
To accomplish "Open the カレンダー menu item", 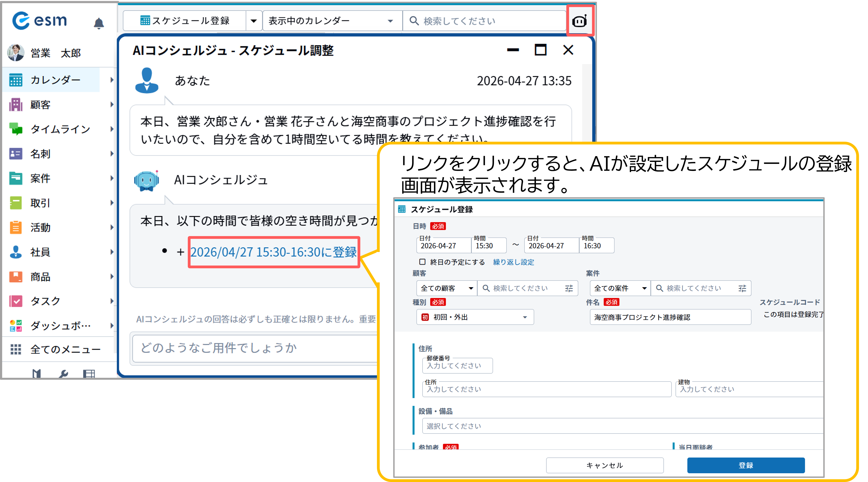I will point(55,80).
